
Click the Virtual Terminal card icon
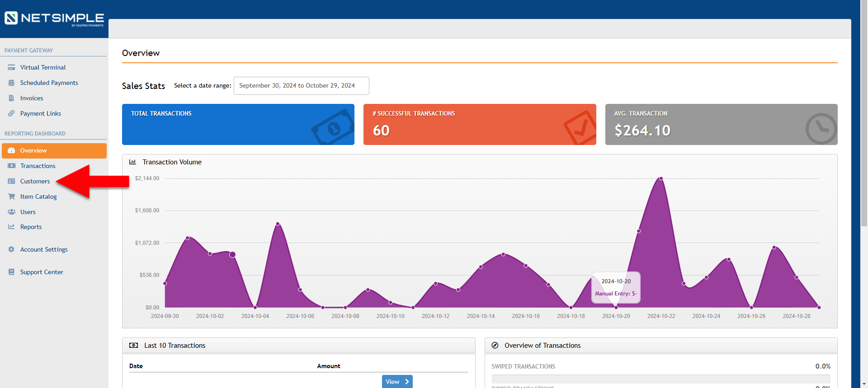click(x=11, y=67)
